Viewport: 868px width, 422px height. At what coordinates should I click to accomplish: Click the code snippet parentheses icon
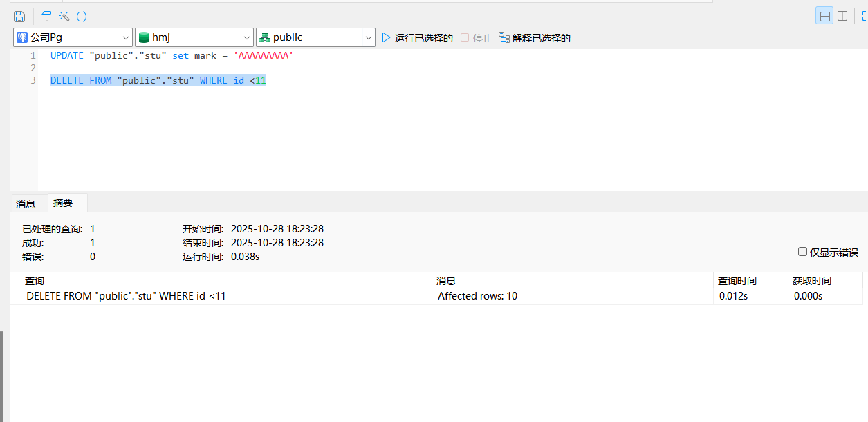pos(82,16)
